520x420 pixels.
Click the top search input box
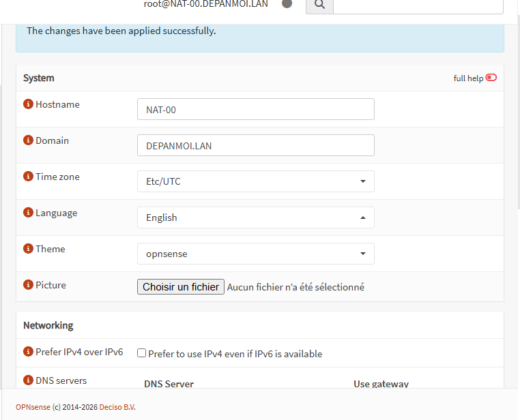coord(418,5)
